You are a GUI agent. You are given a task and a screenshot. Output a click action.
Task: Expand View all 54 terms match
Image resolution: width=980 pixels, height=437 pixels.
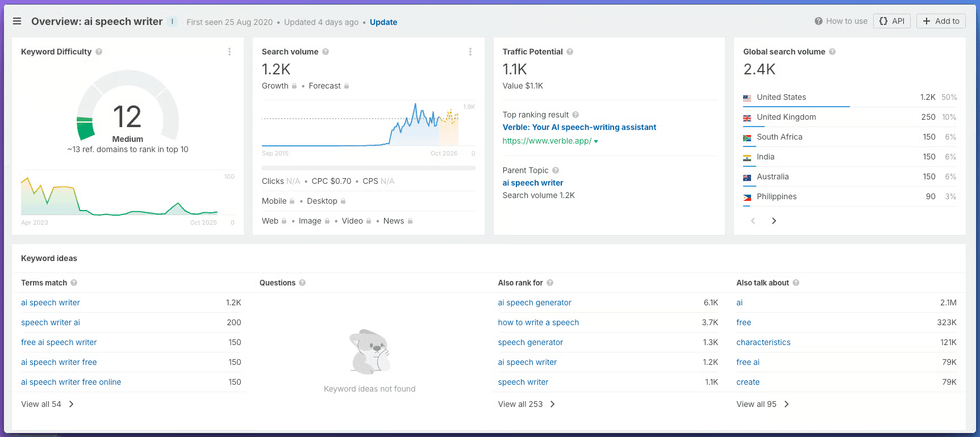48,404
